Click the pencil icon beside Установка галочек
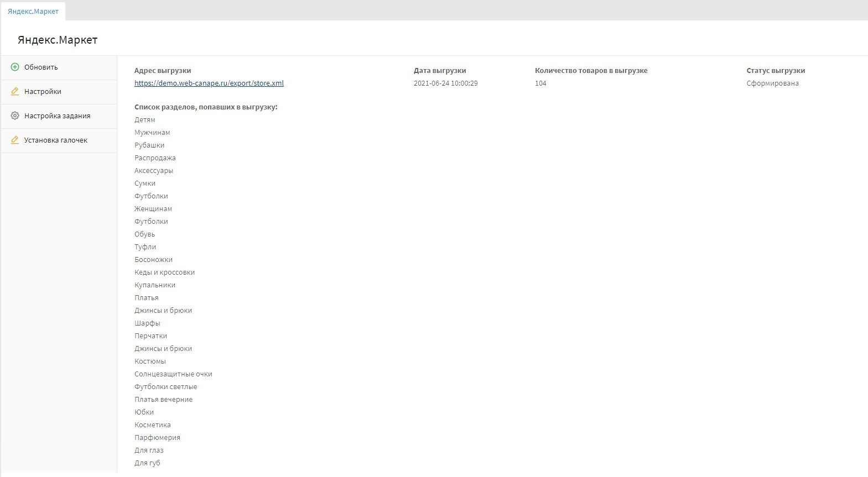 (x=15, y=140)
